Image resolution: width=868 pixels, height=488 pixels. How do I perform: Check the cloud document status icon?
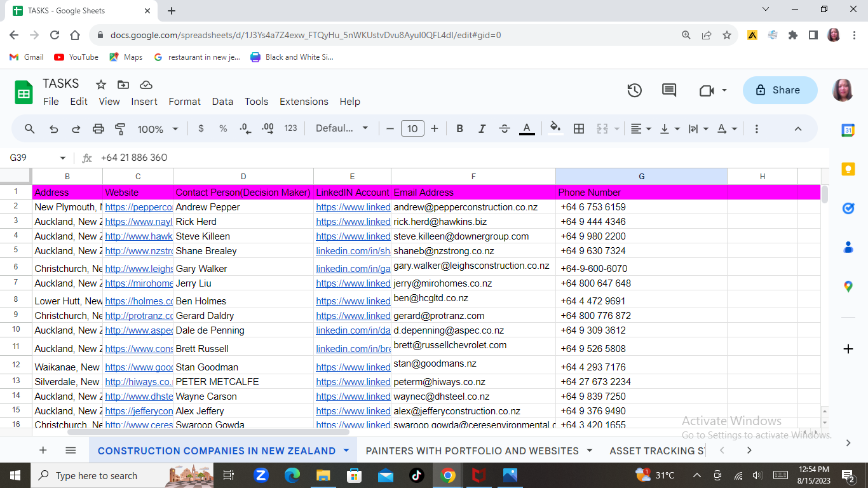click(146, 85)
